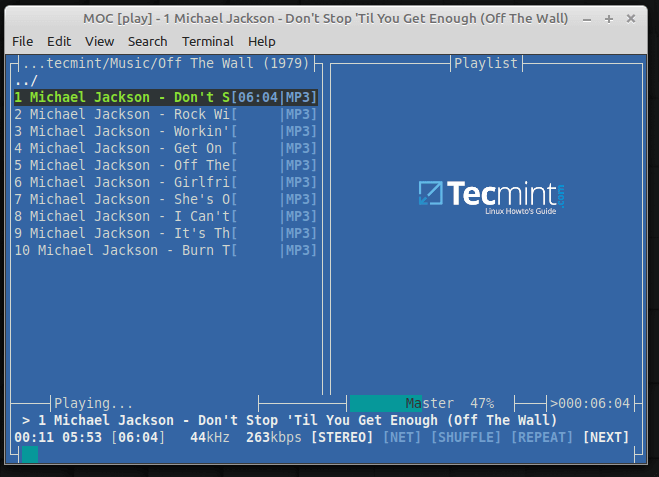
Task: Click the now-playing song title line
Action: click(290, 420)
